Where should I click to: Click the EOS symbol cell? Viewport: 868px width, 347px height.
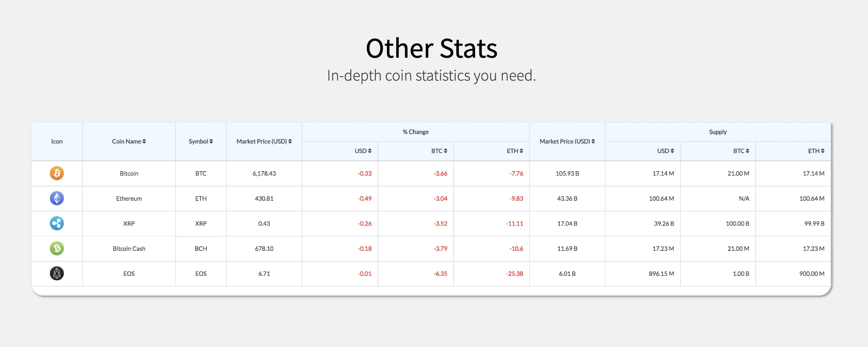[201, 273]
